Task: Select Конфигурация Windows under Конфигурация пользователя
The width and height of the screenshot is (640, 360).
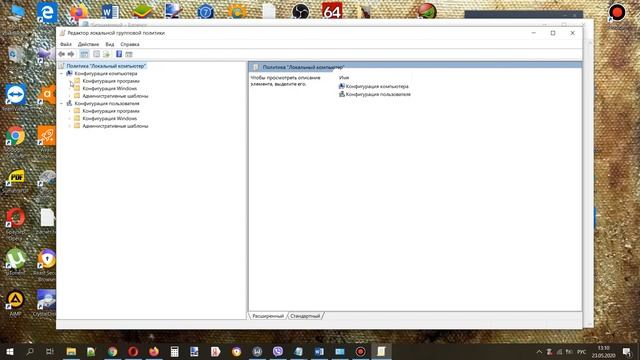Action: [x=110, y=118]
